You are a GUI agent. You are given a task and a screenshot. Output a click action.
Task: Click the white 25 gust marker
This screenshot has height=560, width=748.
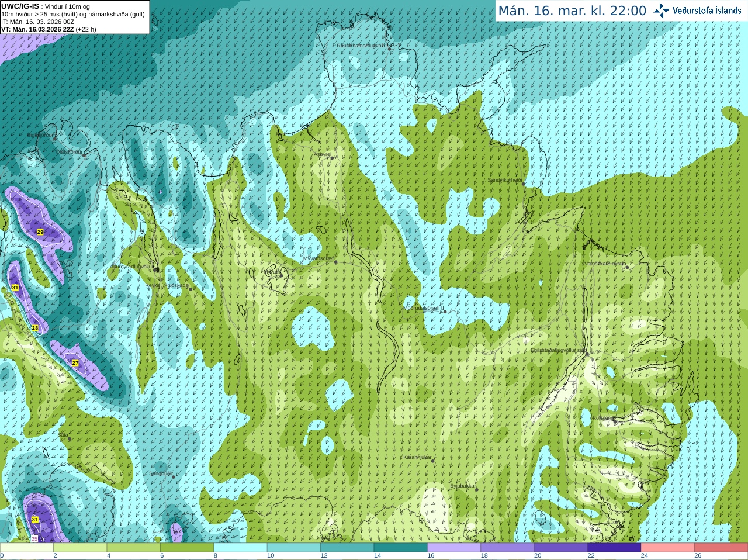(x=34, y=538)
